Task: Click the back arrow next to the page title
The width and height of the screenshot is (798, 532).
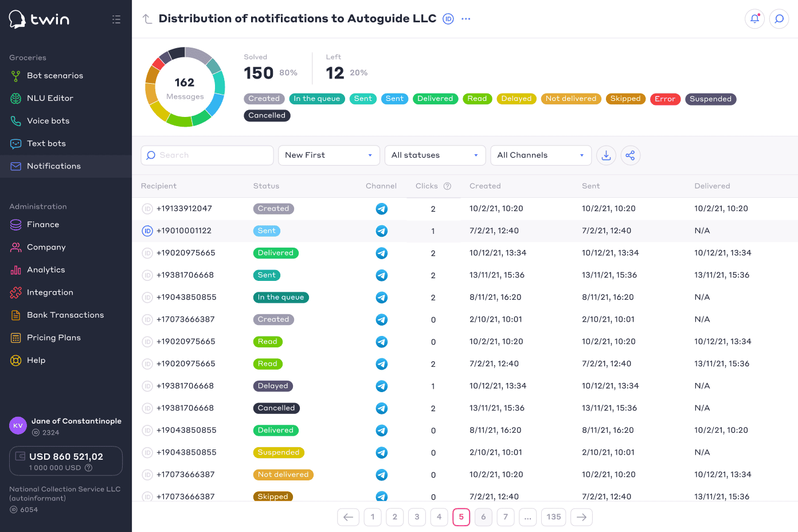Action: (147, 19)
